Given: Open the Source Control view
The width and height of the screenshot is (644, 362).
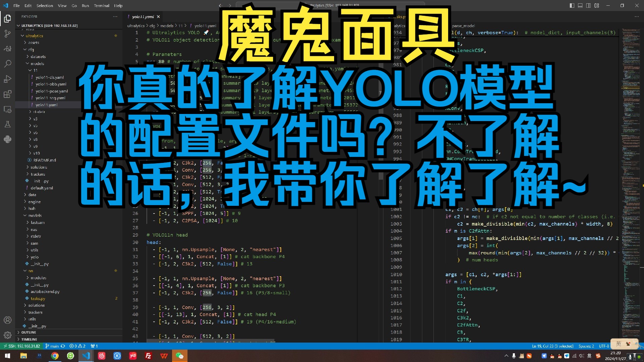Looking at the screenshot, I should [x=7, y=34].
